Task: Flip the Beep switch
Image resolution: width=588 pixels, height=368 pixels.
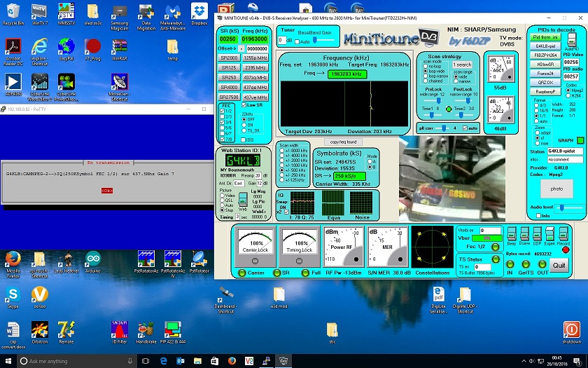Action: coord(512,234)
